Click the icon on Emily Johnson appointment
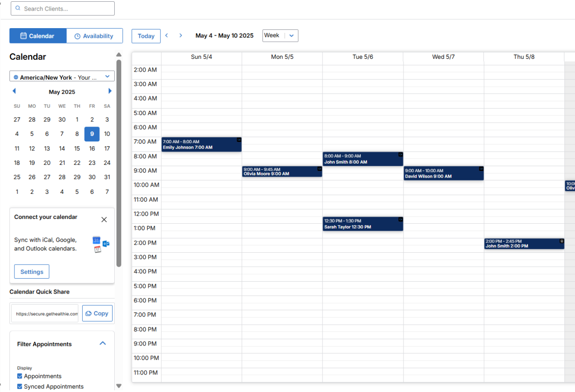Screen dimensions: 575x392 [239, 140]
